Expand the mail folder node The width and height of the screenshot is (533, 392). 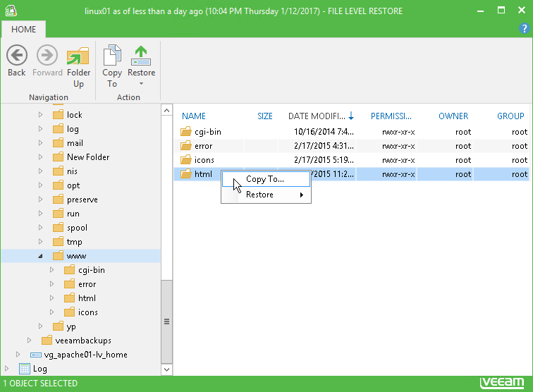pyautogui.click(x=40, y=143)
